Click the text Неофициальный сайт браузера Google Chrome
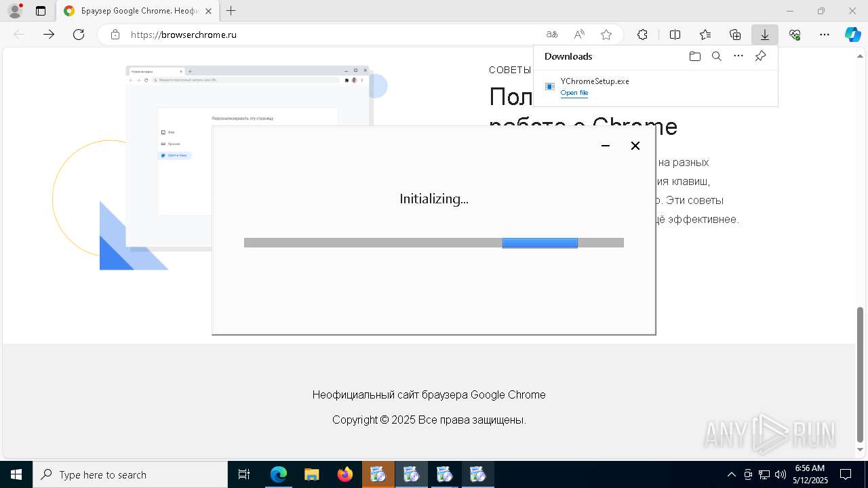The image size is (868, 488). click(429, 394)
